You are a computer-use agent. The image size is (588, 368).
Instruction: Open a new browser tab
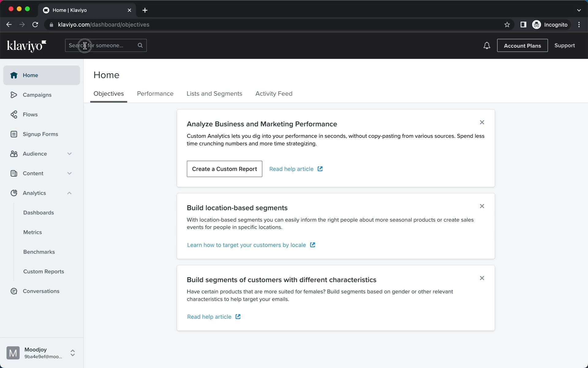pyautogui.click(x=145, y=10)
